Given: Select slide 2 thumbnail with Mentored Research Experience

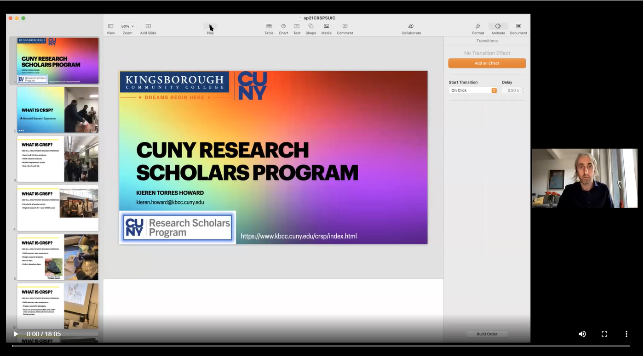Looking at the screenshot, I should coord(58,110).
